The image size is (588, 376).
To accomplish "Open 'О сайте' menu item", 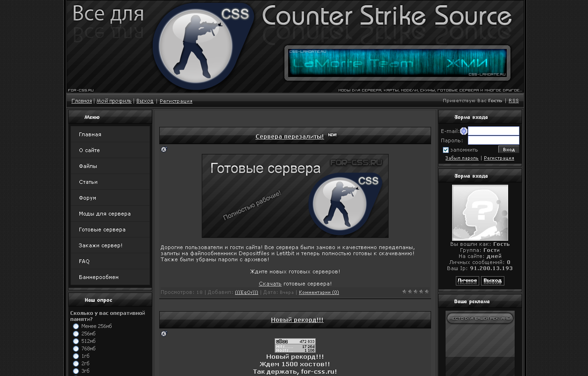I will click(110, 150).
